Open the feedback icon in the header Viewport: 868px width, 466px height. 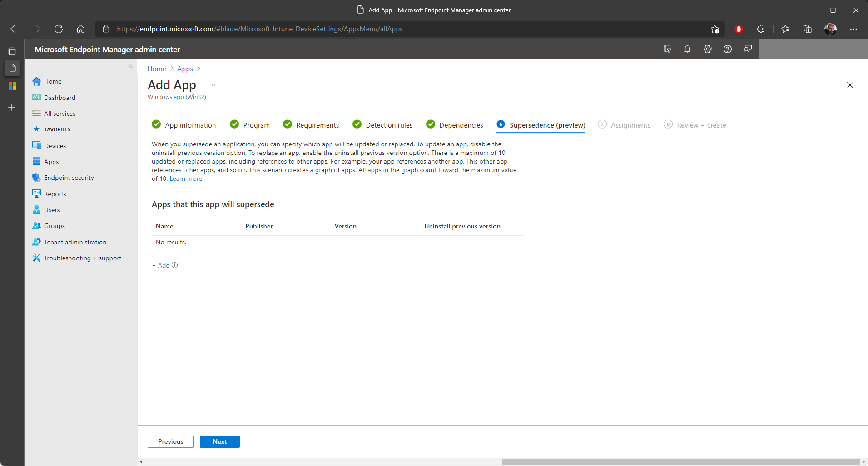pyautogui.click(x=748, y=49)
